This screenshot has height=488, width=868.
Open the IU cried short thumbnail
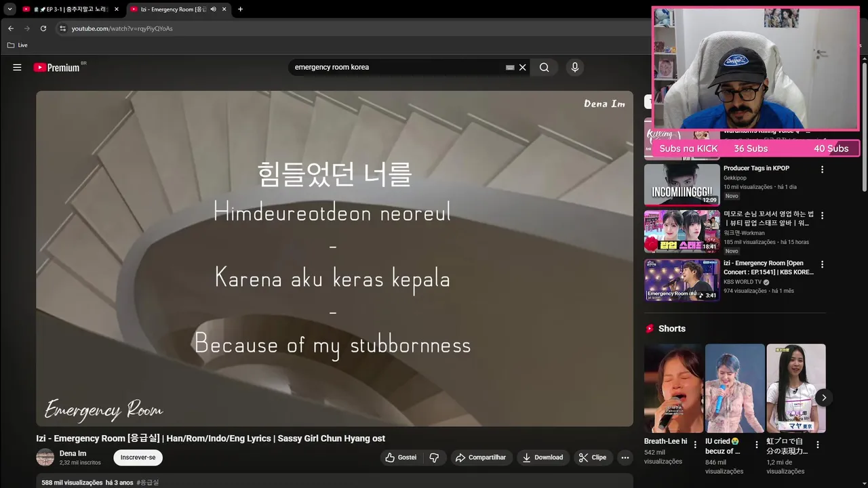point(734,388)
